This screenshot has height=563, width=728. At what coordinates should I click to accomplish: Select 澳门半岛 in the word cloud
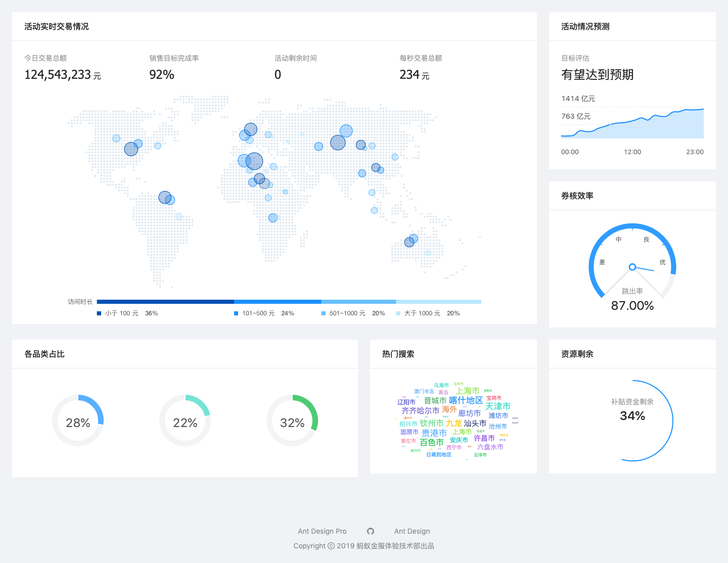coord(424,392)
